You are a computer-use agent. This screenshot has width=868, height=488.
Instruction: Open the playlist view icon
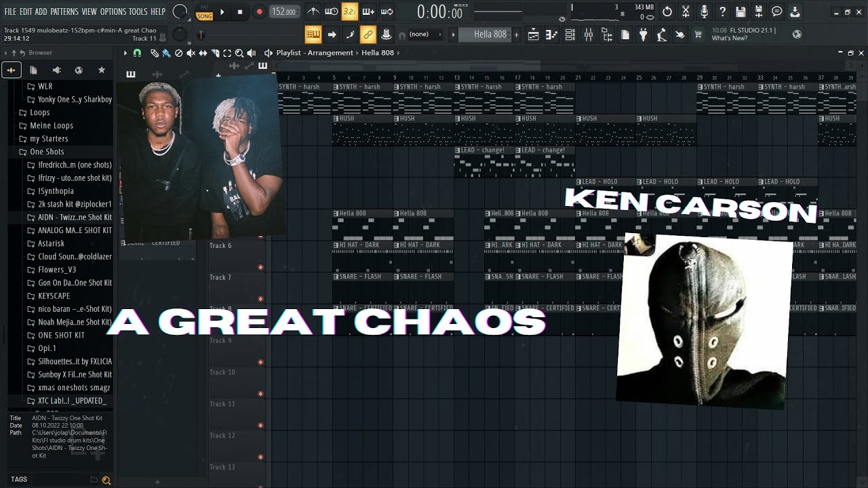(534, 35)
